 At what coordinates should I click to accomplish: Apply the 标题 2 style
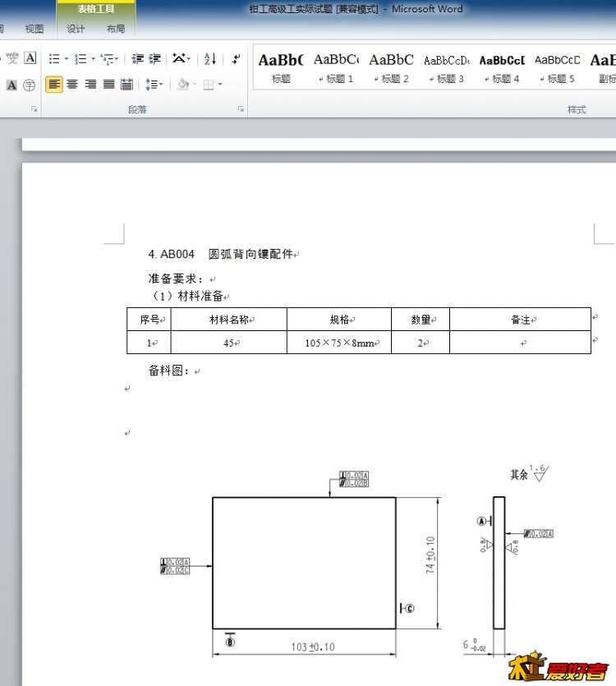click(x=392, y=68)
